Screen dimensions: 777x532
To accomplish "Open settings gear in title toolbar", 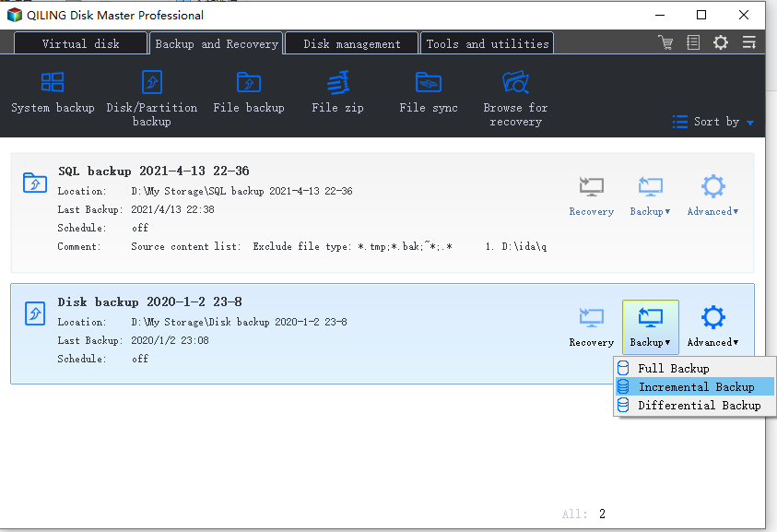I will tap(721, 42).
